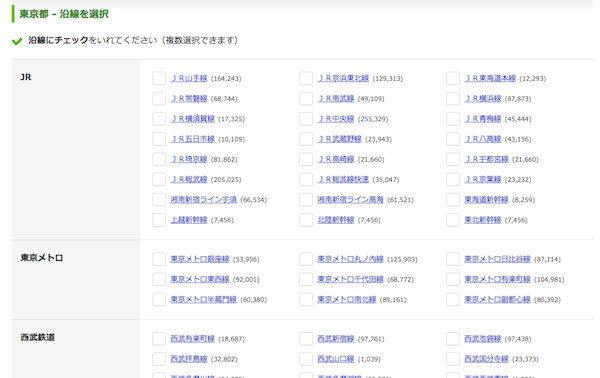Tick the JR横浜線 checkbox
Screen dimensions: 600x378
click(453, 99)
